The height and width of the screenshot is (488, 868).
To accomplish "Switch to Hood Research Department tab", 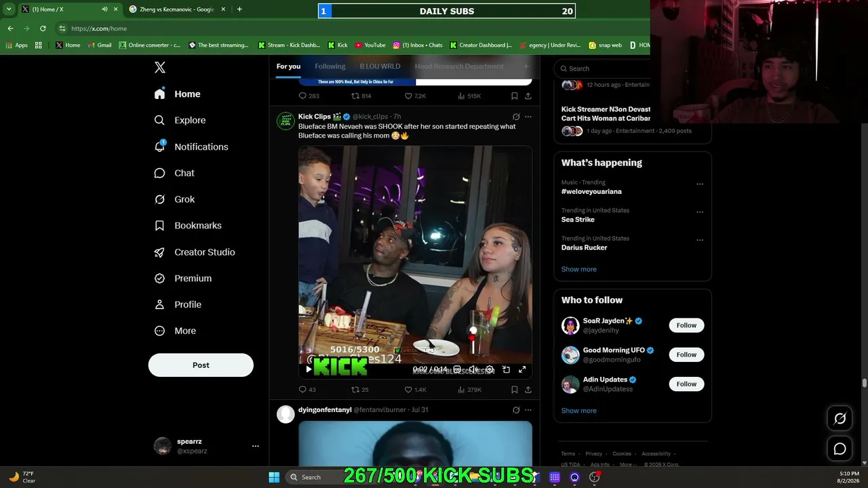I will pyautogui.click(x=459, y=66).
